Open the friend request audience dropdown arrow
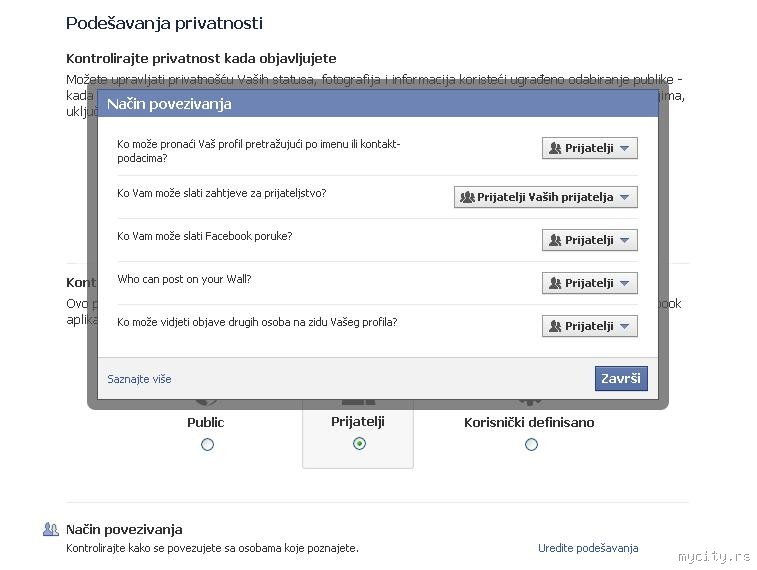 [625, 197]
